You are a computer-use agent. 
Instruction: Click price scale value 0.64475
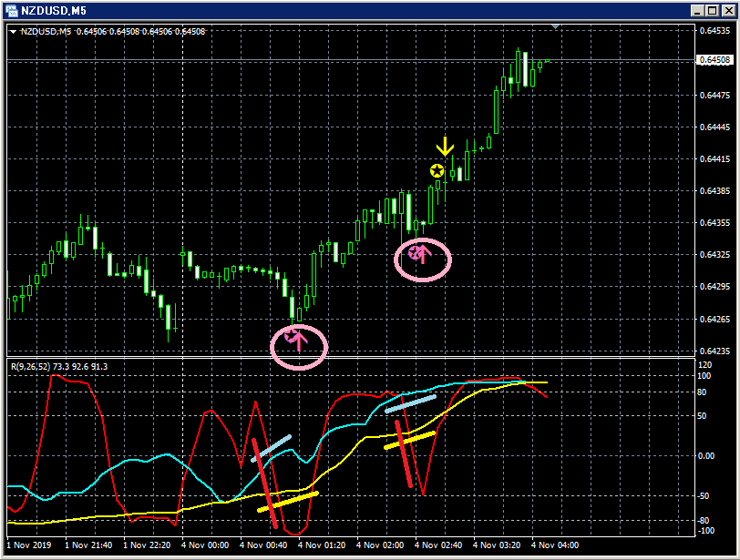click(x=714, y=96)
